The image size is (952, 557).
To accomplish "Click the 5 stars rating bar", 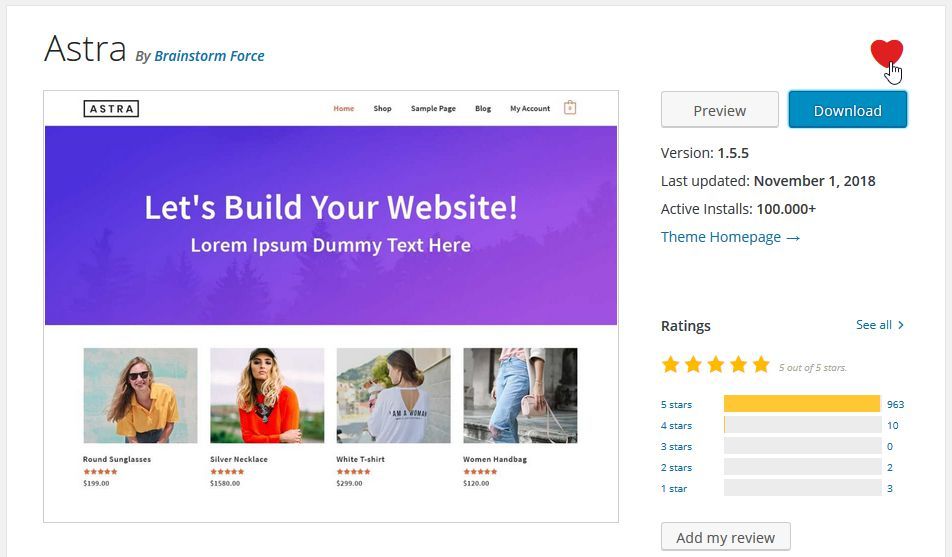I will pyautogui.click(x=801, y=404).
